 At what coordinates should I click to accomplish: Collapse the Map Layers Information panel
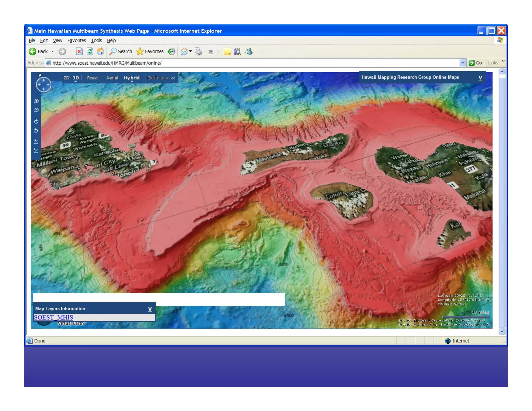[x=150, y=309]
